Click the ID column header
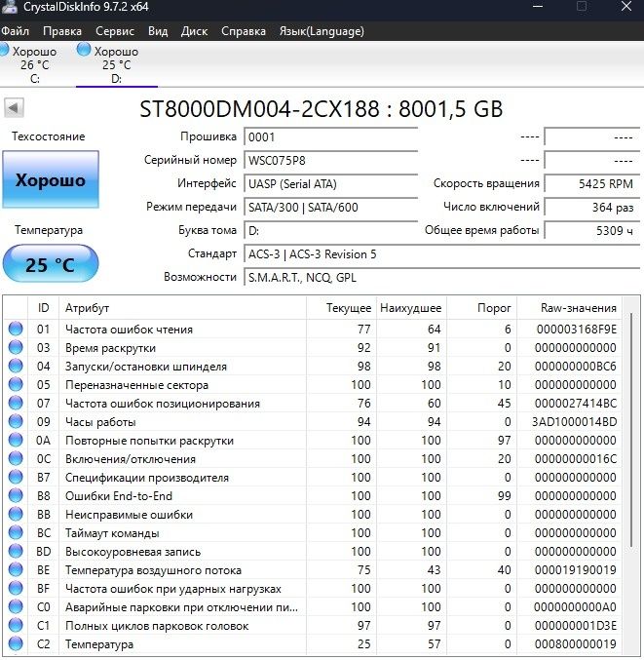The height and width of the screenshot is (660, 644). tap(43, 308)
